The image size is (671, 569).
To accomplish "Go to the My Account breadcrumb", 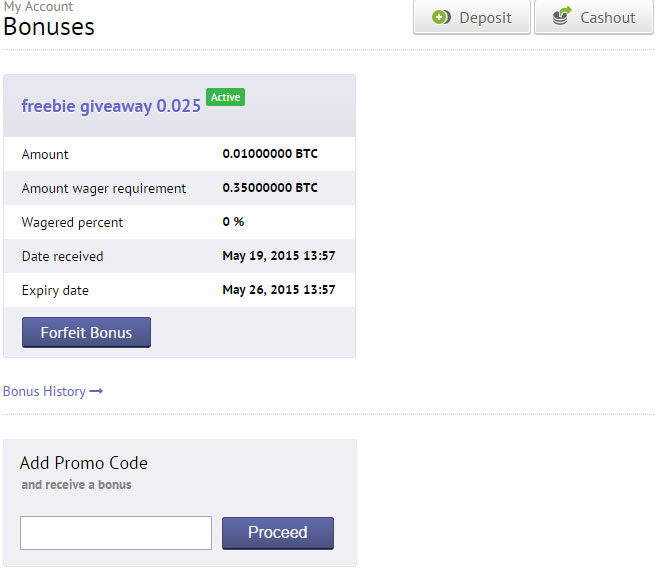I will [39, 6].
